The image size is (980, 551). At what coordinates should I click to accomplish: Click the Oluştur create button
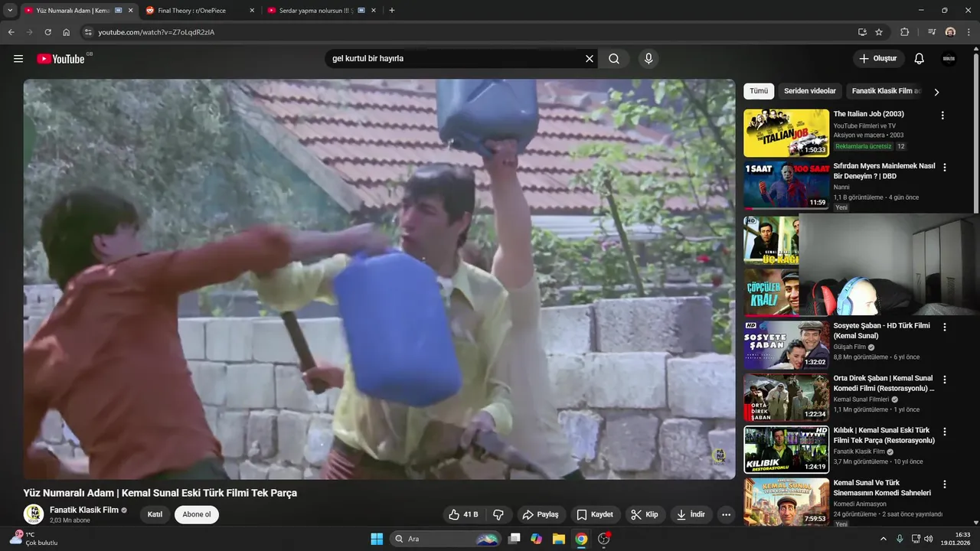pos(879,59)
